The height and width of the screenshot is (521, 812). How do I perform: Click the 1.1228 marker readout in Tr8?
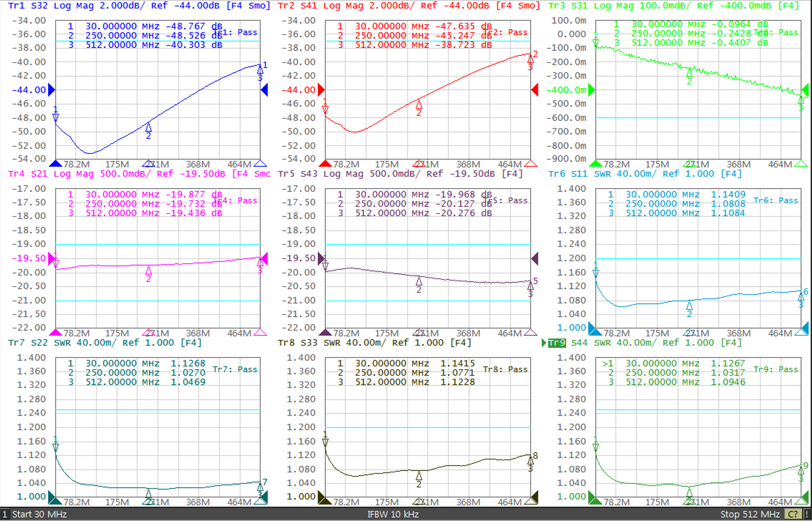[457, 382]
